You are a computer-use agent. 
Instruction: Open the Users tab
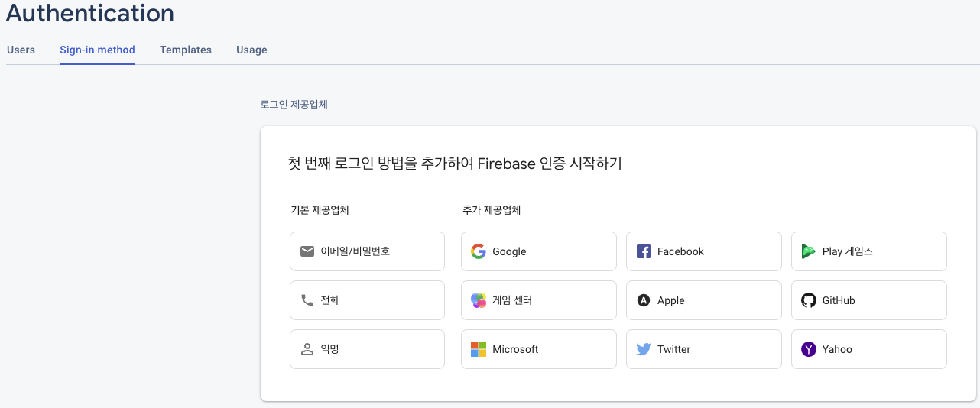click(21, 50)
